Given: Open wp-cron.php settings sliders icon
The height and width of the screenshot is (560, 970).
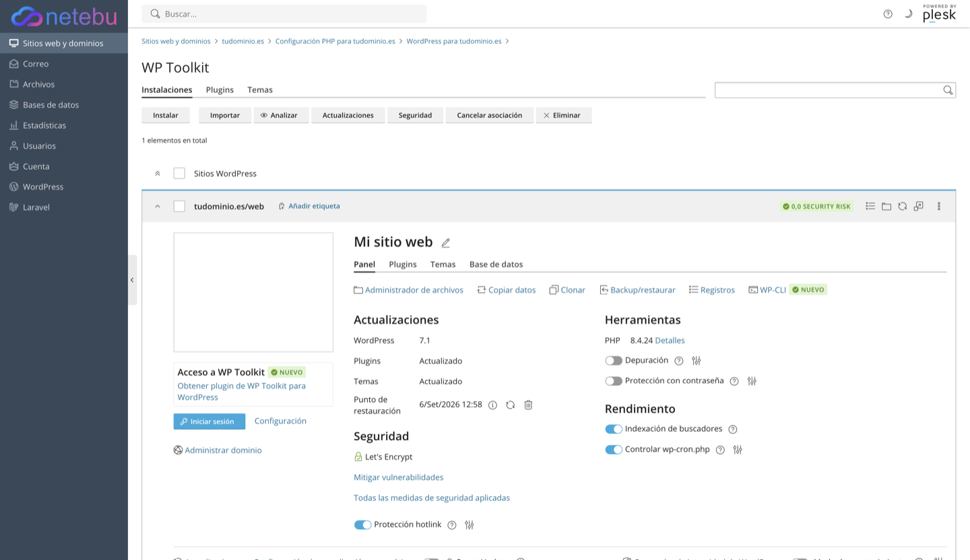Looking at the screenshot, I should coord(738,450).
